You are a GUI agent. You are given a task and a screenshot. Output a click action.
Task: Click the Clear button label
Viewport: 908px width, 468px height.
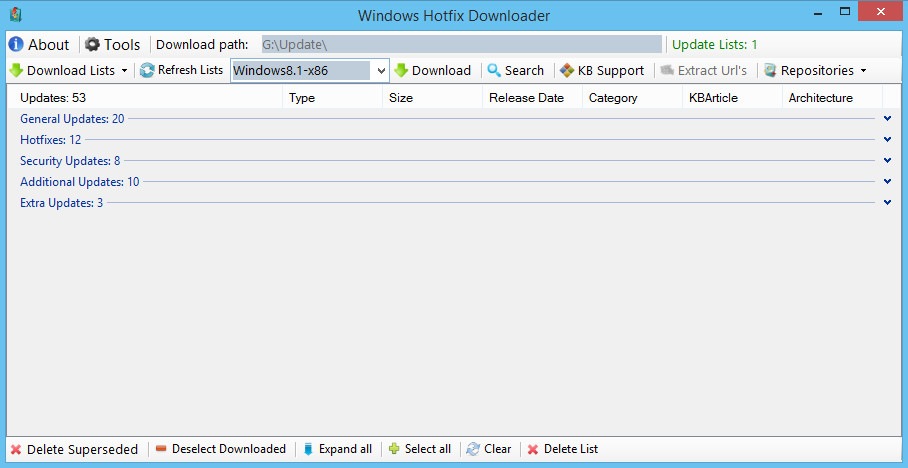click(x=497, y=449)
